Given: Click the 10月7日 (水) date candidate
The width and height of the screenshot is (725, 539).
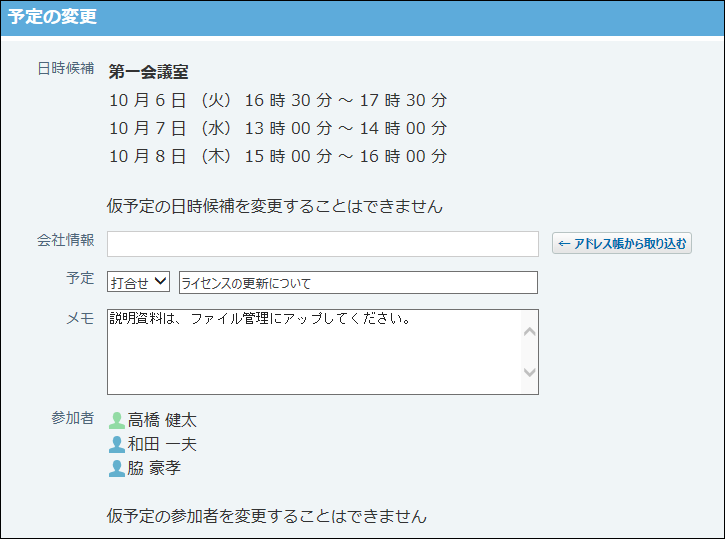Looking at the screenshot, I should [278, 129].
